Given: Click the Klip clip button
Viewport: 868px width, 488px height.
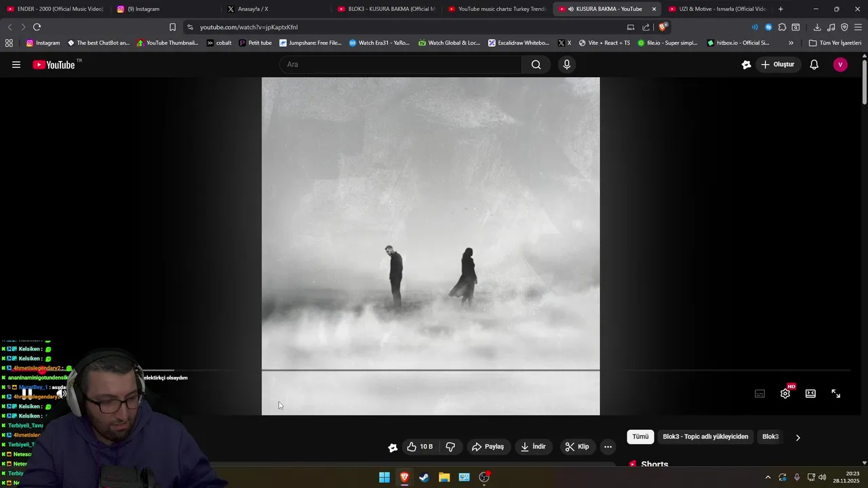Looking at the screenshot, I should pyautogui.click(x=577, y=447).
